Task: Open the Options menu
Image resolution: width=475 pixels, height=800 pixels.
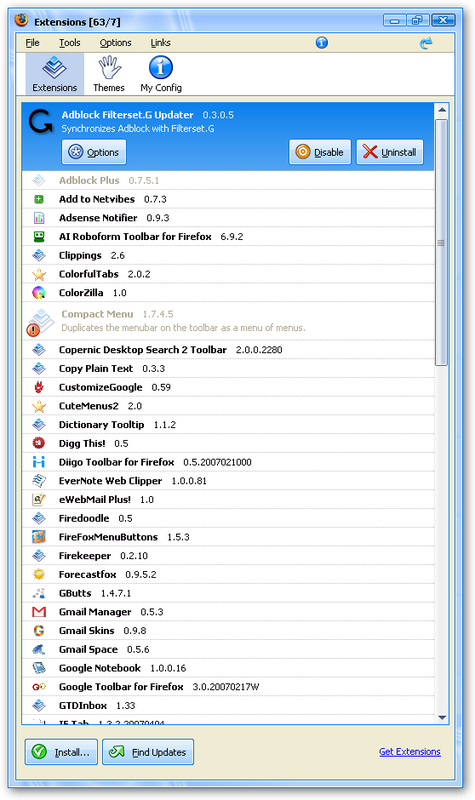Action: click(x=115, y=43)
